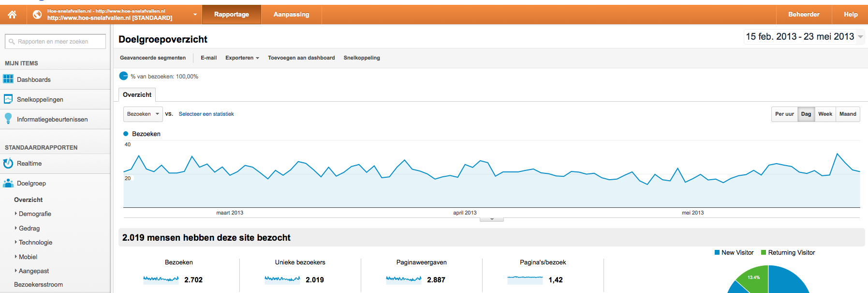Open the Bezoeken metric dropdown
Image resolution: width=868 pixels, height=293 pixels.
coord(143,114)
